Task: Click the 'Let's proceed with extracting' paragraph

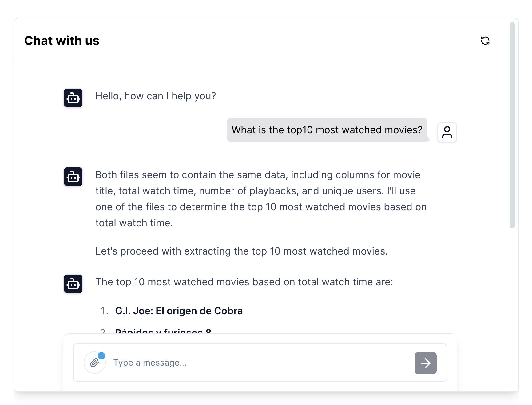Action: point(241,251)
